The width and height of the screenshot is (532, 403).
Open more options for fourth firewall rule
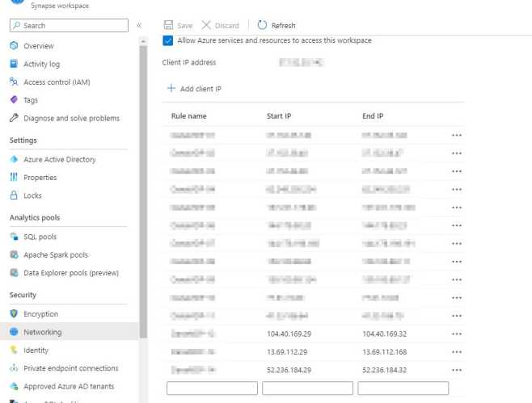coord(457,190)
